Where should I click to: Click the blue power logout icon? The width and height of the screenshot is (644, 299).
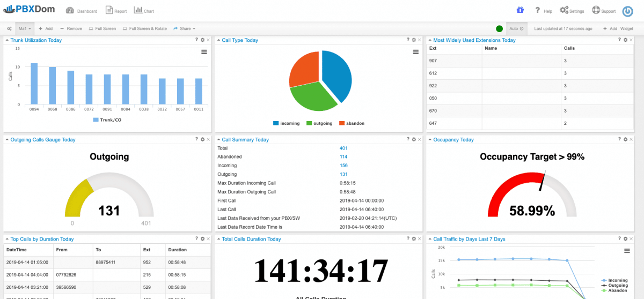click(627, 11)
